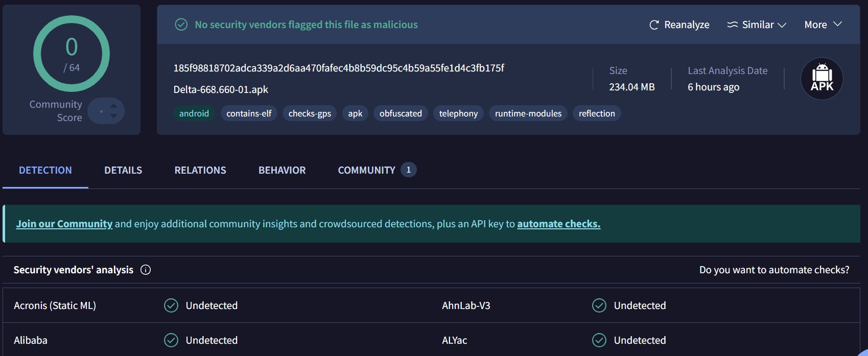
Task: Click the check icon in the AhnLab-V3 row
Action: click(x=599, y=305)
